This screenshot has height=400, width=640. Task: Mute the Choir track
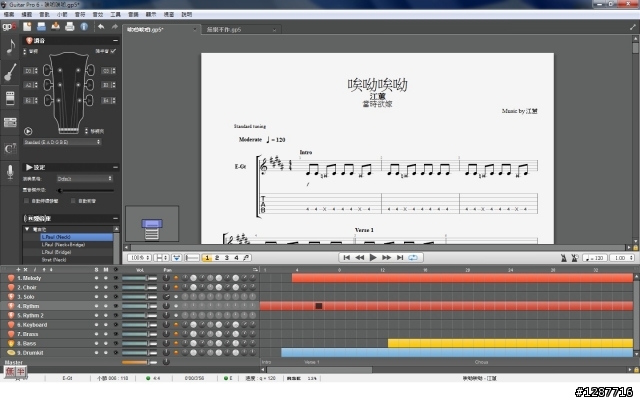click(106, 287)
